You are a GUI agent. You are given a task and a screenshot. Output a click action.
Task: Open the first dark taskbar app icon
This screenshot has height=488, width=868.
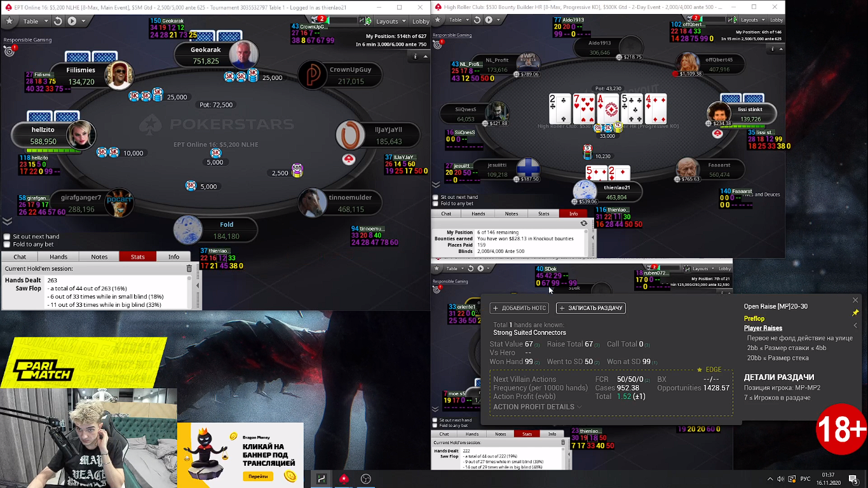click(322, 478)
